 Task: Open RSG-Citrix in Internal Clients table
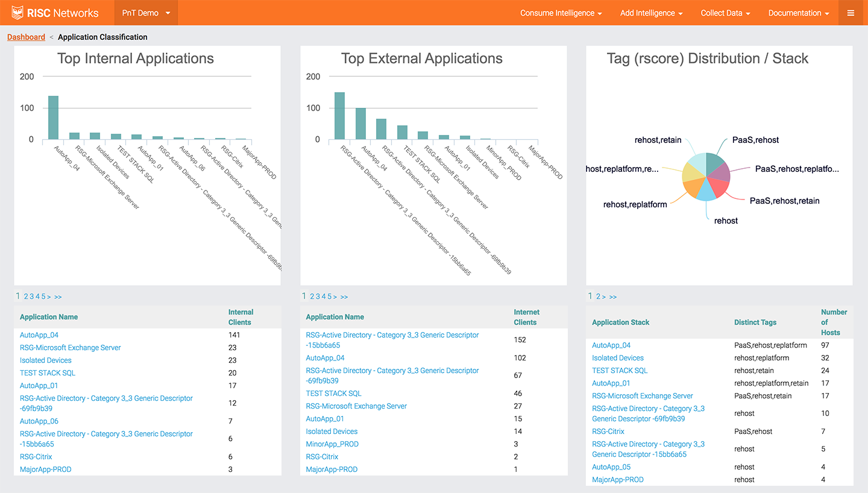pyautogui.click(x=36, y=457)
